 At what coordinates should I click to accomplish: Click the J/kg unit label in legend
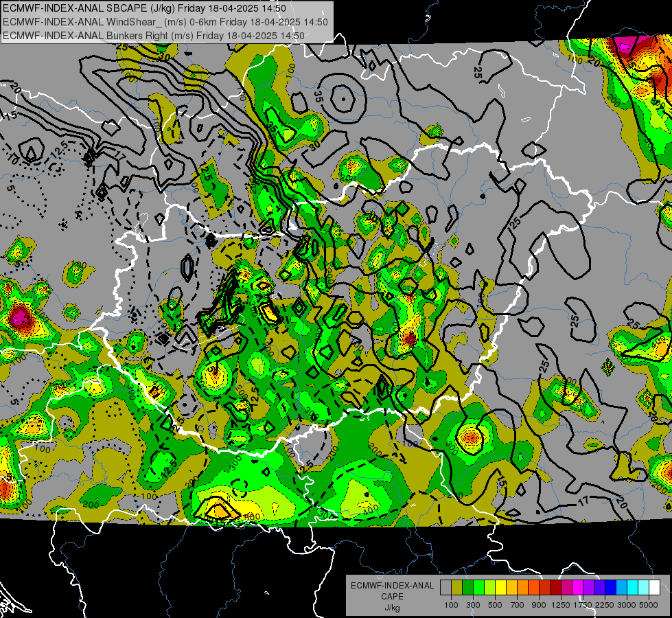pyautogui.click(x=392, y=608)
